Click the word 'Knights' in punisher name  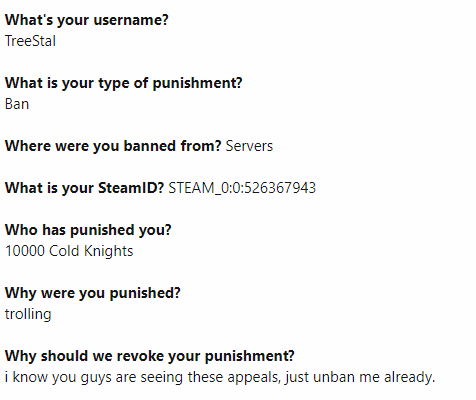(108, 251)
